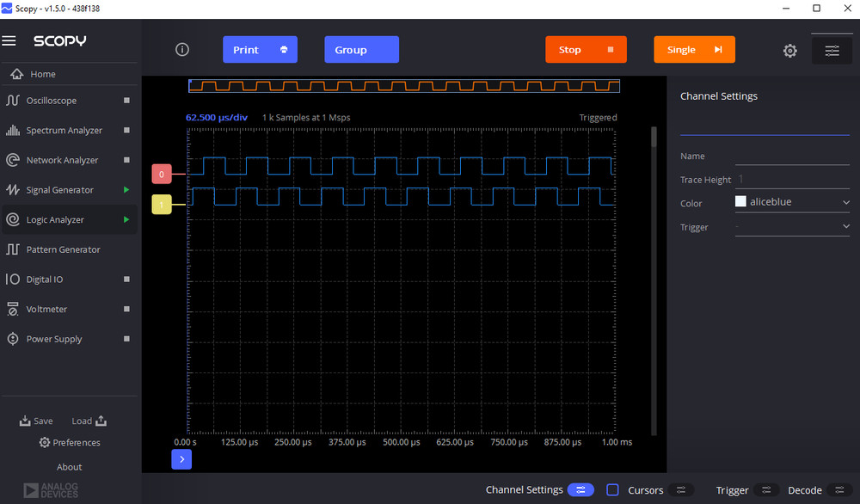
Task: Open the hamburger menu at top left
Action: pos(10,40)
